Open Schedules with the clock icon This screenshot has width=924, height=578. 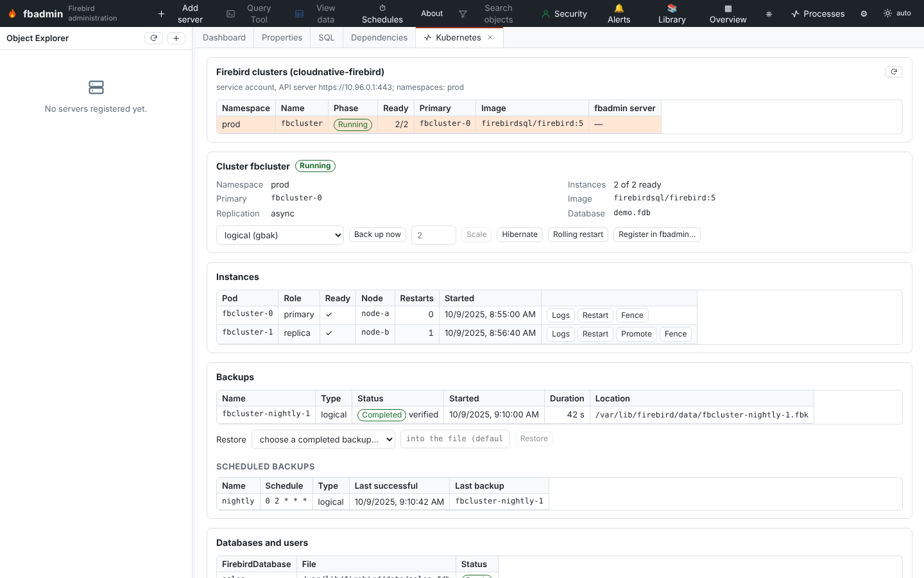[382, 13]
